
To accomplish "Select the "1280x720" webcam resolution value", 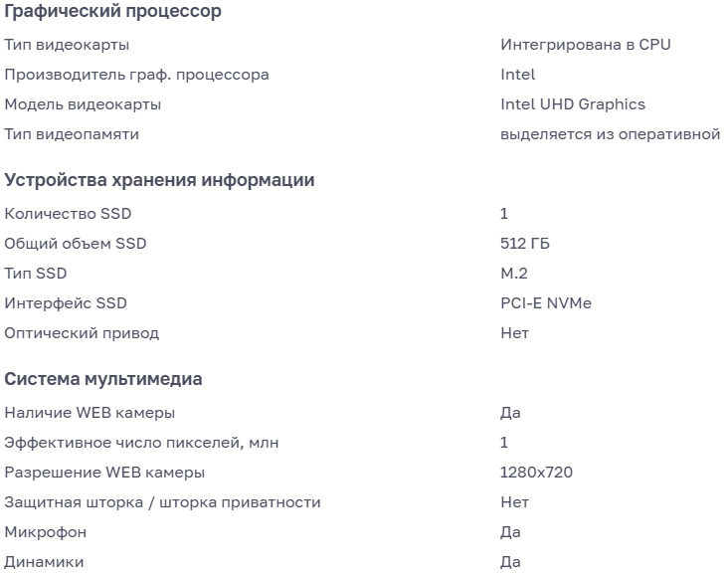I will pos(536,473).
